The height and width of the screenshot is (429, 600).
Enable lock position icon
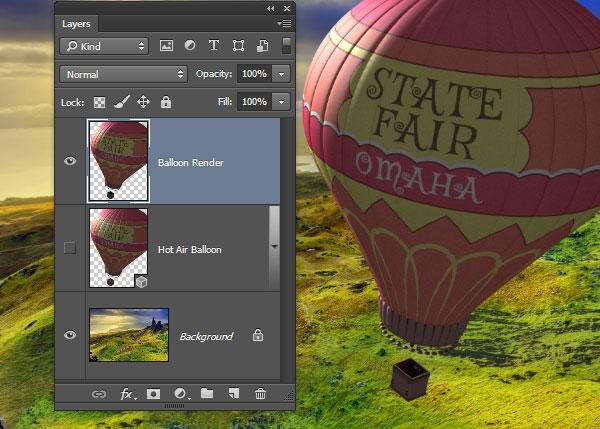tap(143, 102)
